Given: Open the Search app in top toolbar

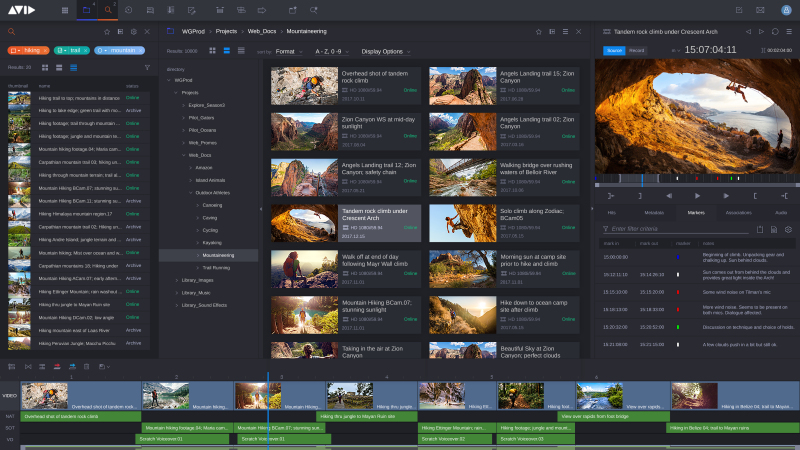Looking at the screenshot, I should click(x=110, y=10).
